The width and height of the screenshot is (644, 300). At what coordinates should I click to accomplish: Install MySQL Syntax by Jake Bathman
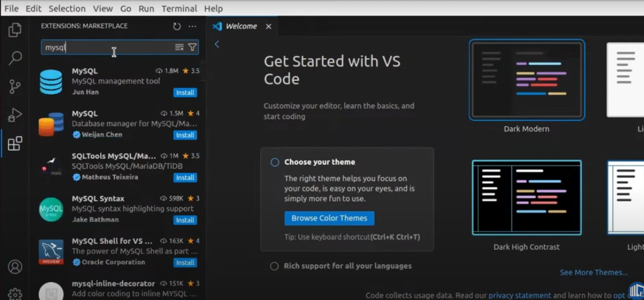pyautogui.click(x=185, y=220)
